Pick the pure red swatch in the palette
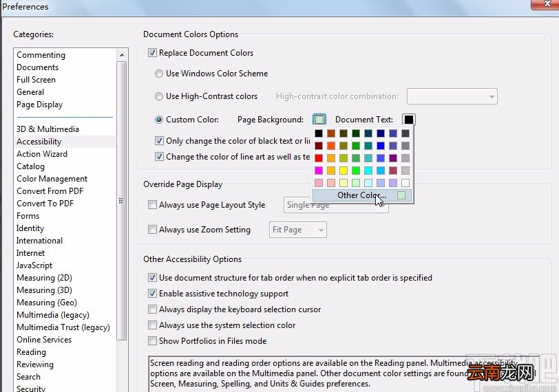The height and width of the screenshot is (392, 559). click(319, 158)
